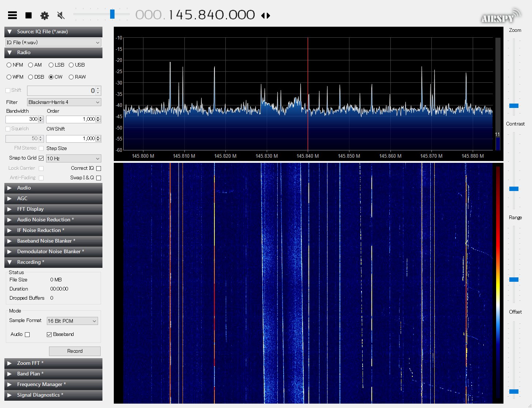Click the Record button
The height and width of the screenshot is (408, 532).
(75, 351)
